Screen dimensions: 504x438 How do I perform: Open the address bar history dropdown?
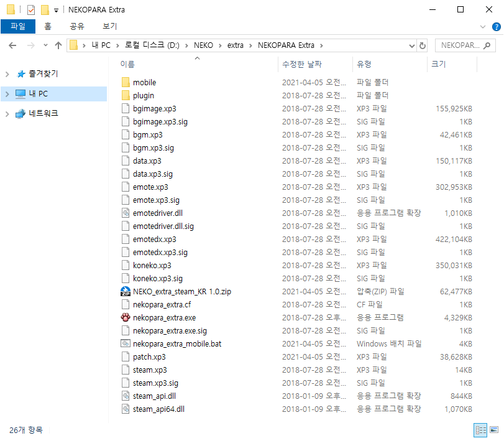412,45
